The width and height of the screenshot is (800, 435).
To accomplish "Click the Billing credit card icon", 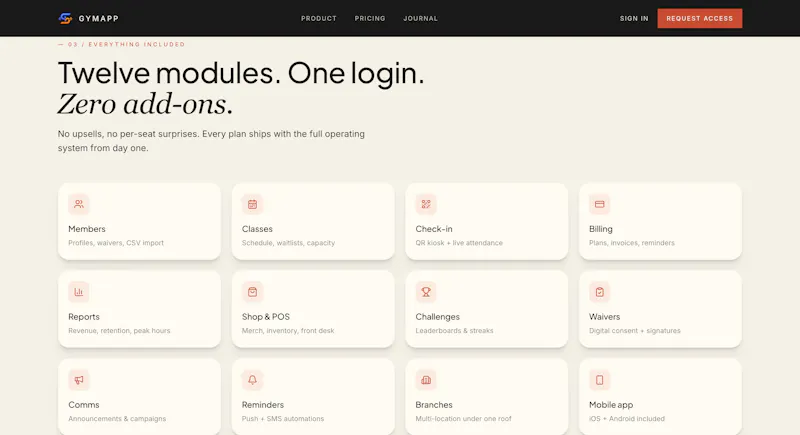I will coord(599,204).
